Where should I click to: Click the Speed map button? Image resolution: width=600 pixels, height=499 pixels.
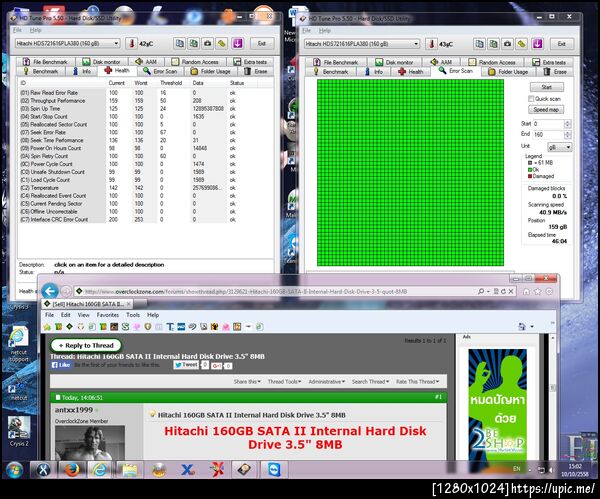click(546, 109)
